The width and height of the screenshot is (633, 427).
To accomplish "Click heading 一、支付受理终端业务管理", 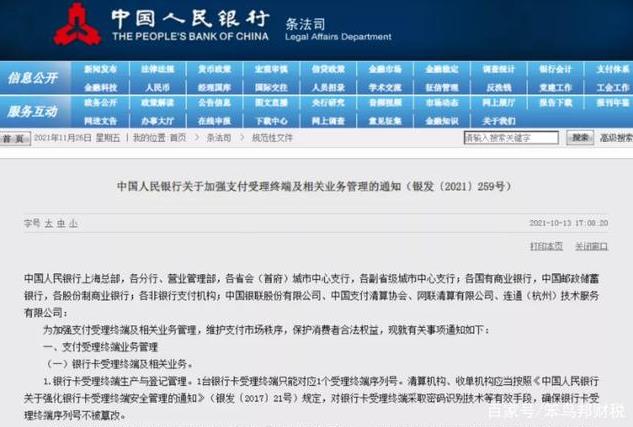I will coord(100,347).
